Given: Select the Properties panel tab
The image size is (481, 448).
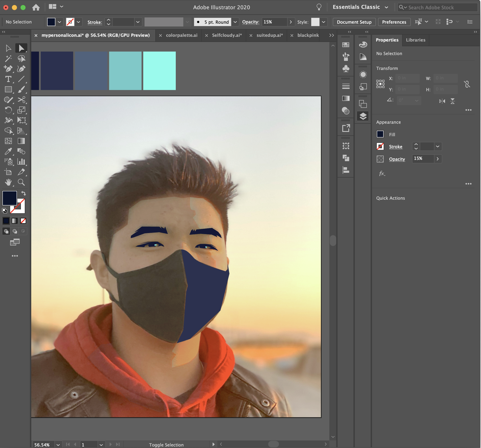Looking at the screenshot, I should (x=387, y=40).
